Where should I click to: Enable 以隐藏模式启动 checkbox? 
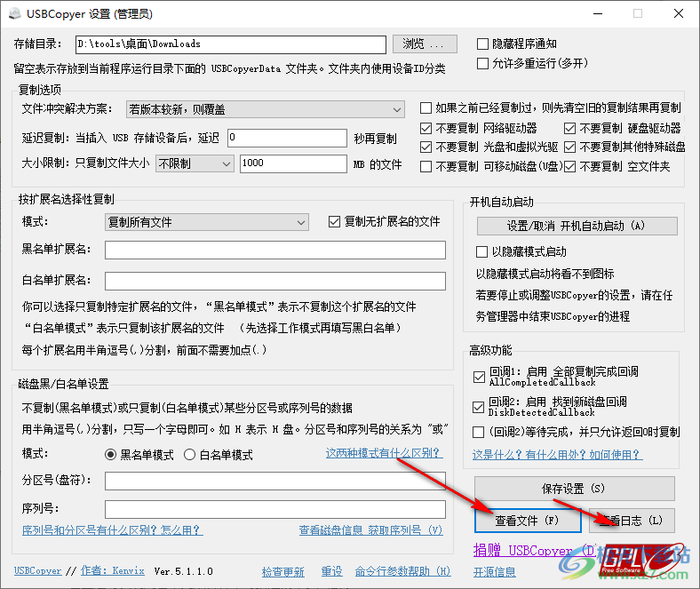pos(481,251)
